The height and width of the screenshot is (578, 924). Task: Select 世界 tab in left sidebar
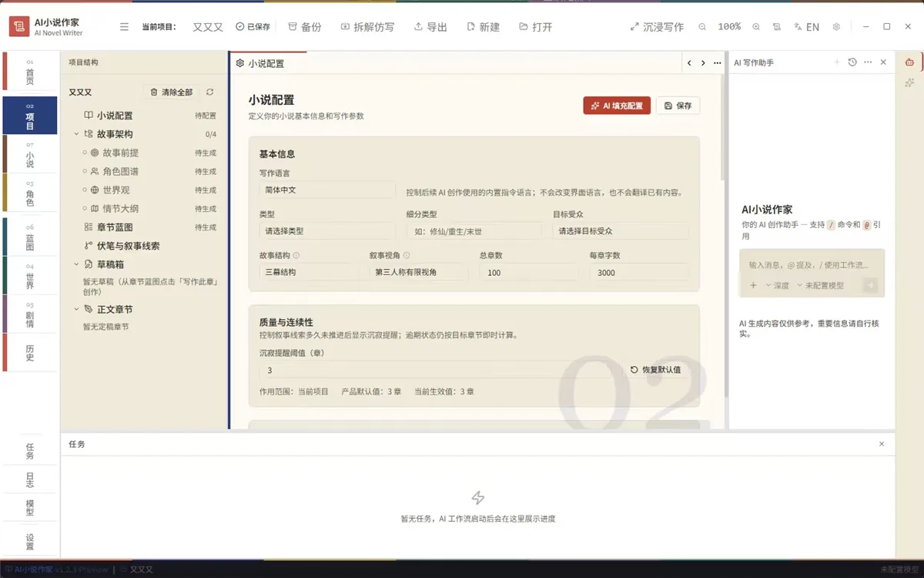pos(30,275)
